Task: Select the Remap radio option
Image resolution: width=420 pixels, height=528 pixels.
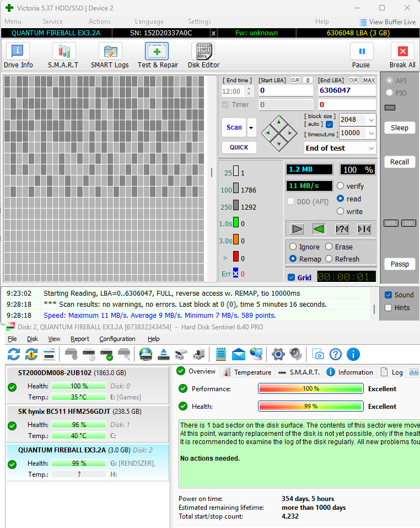Action: (293, 259)
